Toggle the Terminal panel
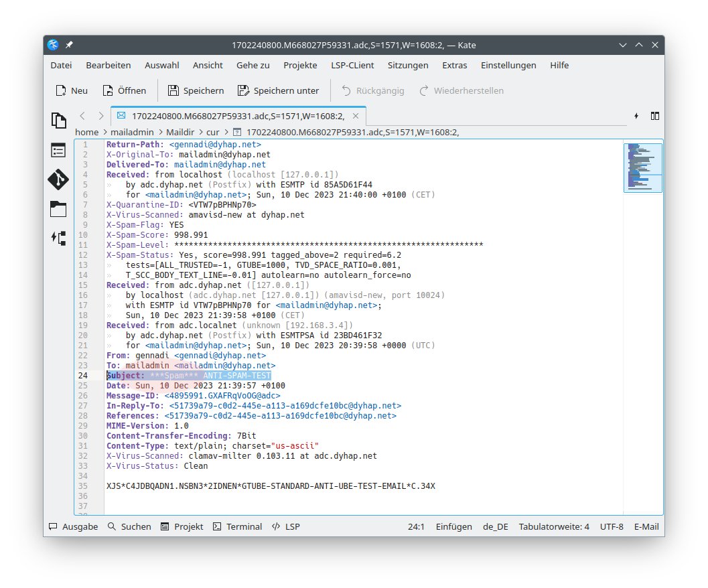708x588 pixels. tap(237, 526)
